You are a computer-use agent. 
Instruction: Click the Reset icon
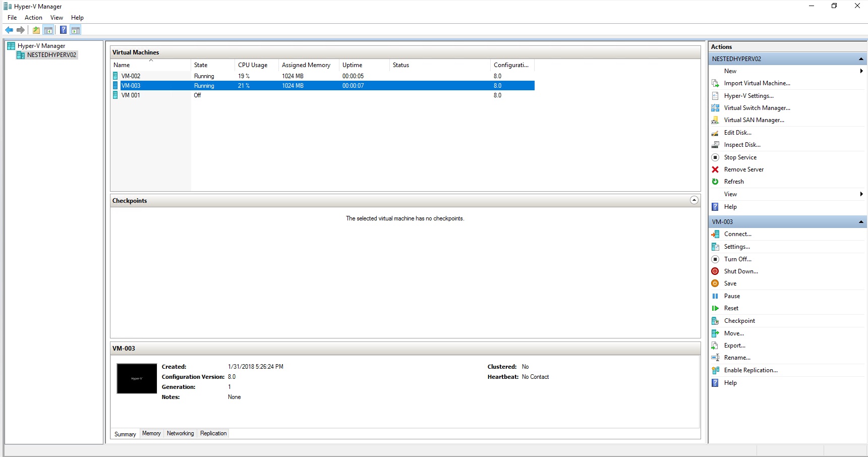coord(715,308)
